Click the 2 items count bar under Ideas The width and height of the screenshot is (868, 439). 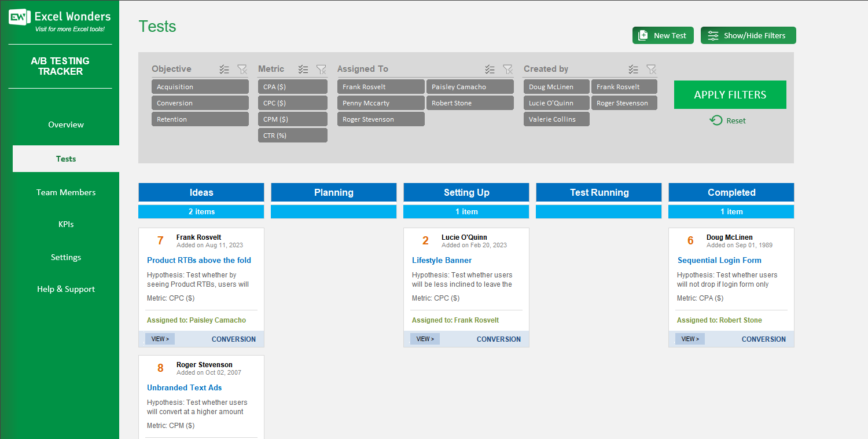coord(201,211)
